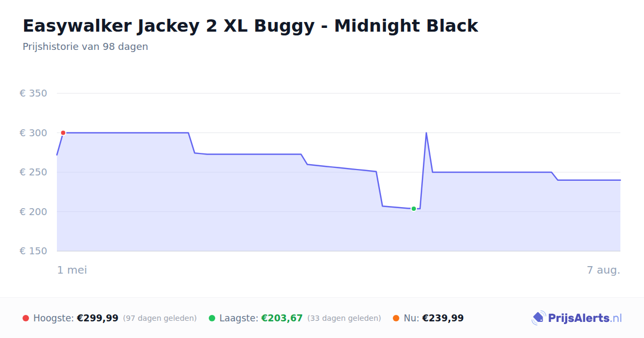Click the highest price €299,99 value
The width and height of the screenshot is (644, 338).
point(98,318)
